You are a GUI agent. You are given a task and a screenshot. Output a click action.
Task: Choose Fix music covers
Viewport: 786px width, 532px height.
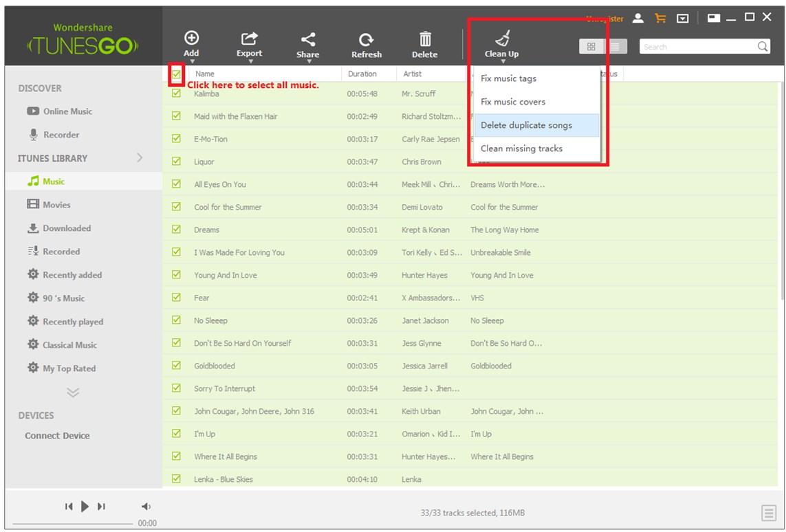pyautogui.click(x=536, y=102)
